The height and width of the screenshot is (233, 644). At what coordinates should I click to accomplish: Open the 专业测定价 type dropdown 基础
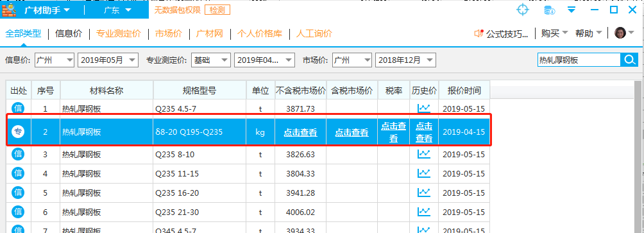click(x=211, y=60)
